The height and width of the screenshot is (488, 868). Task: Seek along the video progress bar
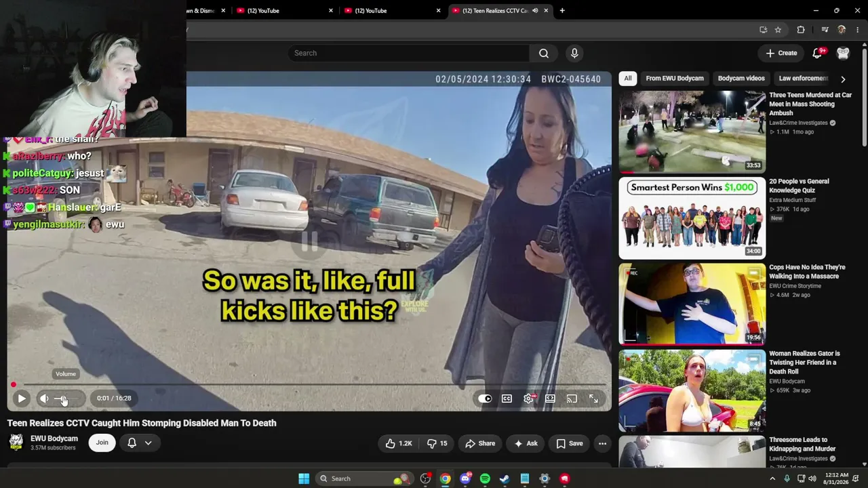coord(309,385)
